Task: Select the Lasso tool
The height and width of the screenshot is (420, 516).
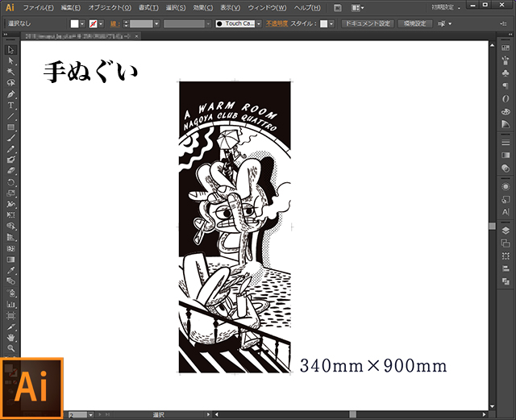Action: [10, 82]
